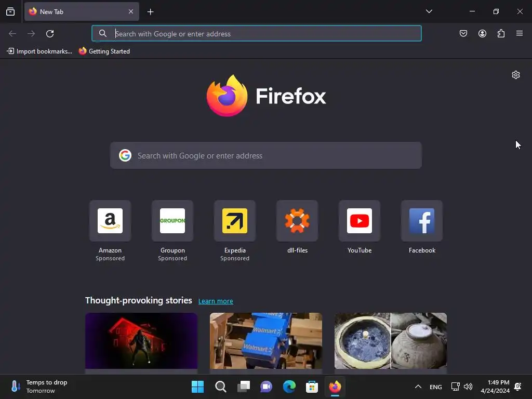The width and height of the screenshot is (532, 399).
Task: Click the Google search box on page
Action: pos(266,155)
